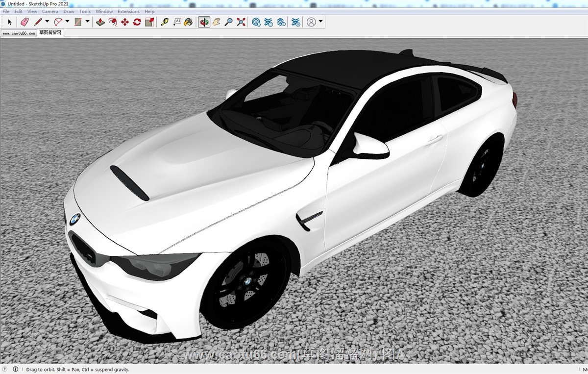Image resolution: width=588 pixels, height=374 pixels.
Task: Open the View menu
Action: click(x=32, y=11)
